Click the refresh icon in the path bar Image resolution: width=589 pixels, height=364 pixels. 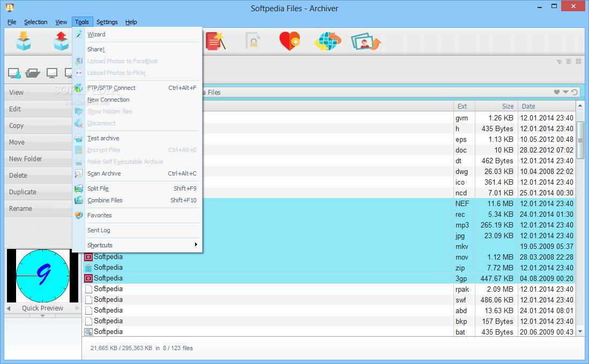point(575,92)
